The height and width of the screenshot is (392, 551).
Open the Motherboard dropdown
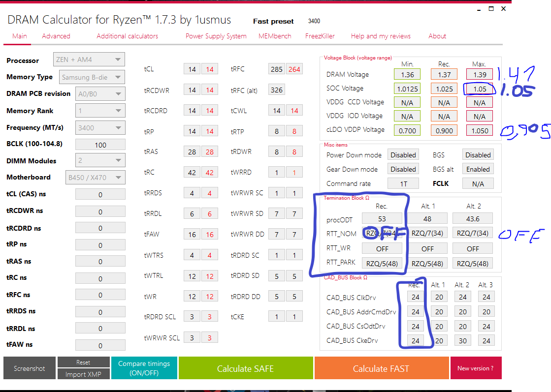point(95,177)
